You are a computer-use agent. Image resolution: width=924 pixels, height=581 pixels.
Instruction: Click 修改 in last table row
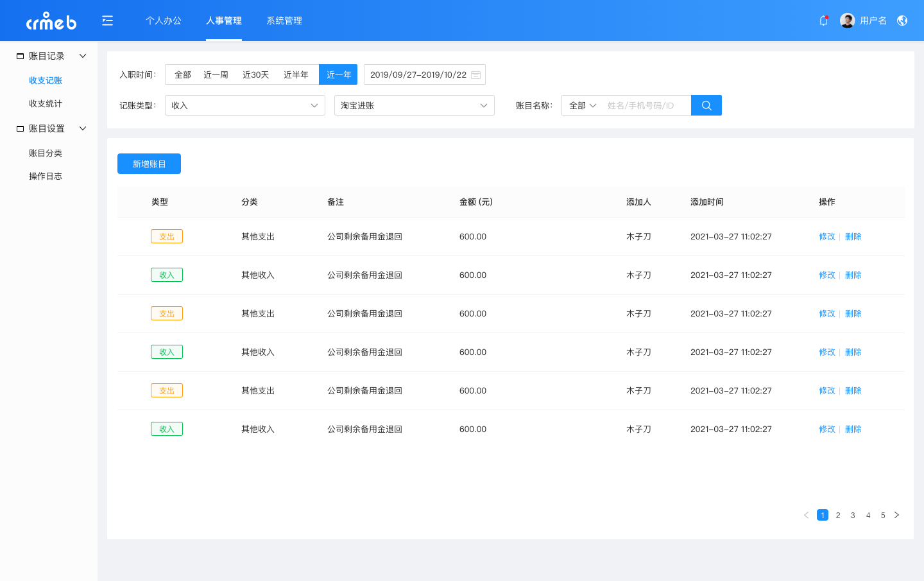[x=827, y=429]
